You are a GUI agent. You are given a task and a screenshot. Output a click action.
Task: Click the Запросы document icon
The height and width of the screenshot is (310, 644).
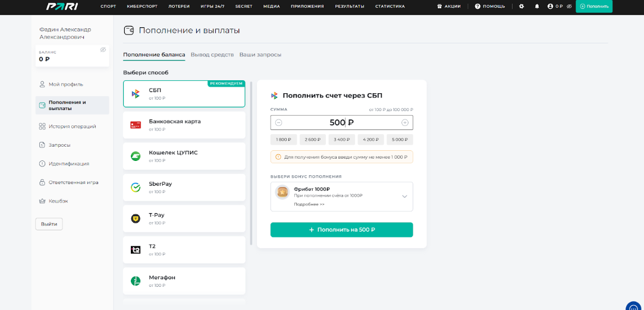pyautogui.click(x=42, y=145)
